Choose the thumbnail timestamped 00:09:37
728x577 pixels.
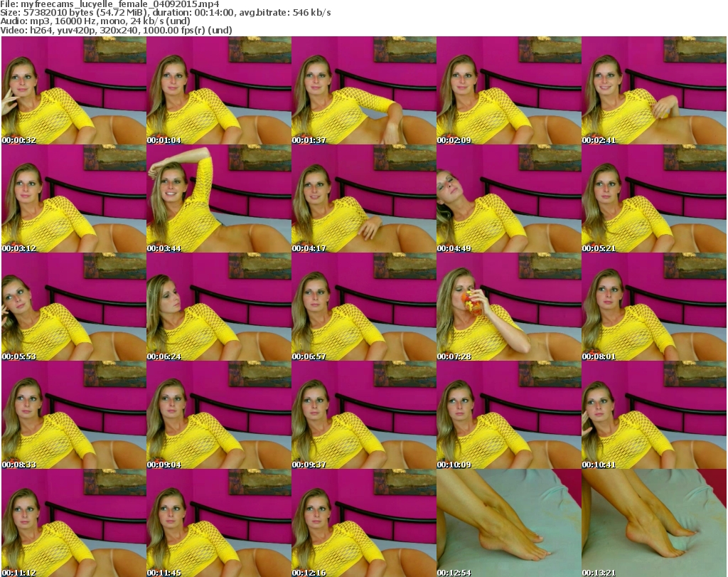pos(364,415)
